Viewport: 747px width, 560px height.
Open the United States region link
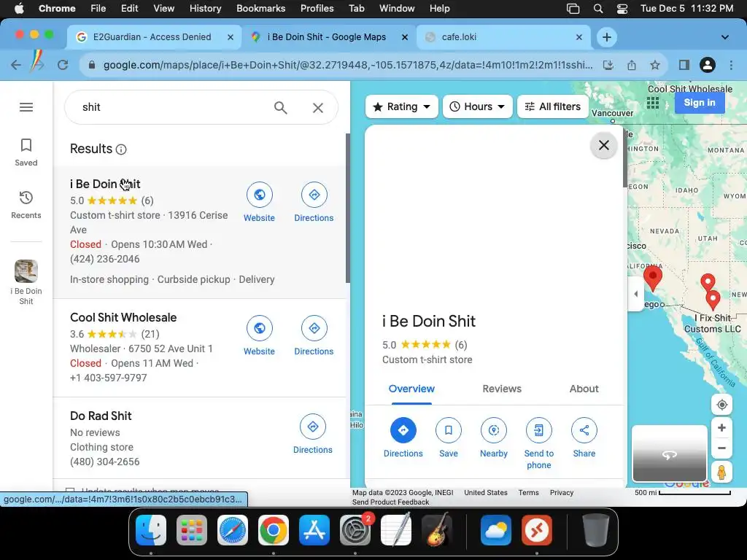485,493
